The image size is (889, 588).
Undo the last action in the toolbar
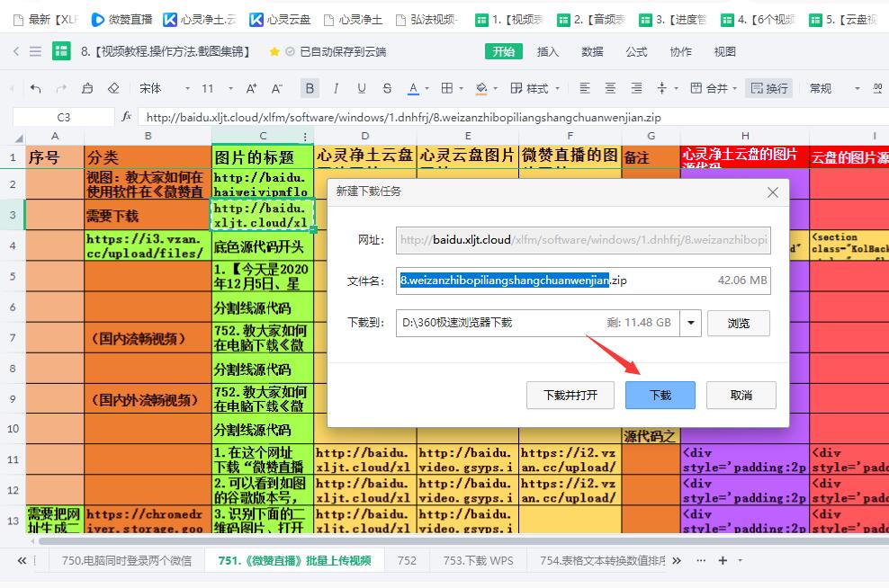36,88
